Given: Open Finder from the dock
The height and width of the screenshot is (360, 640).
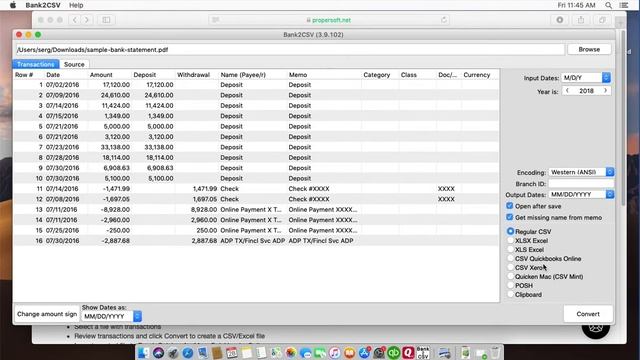Looking at the screenshot, I should 144,353.
